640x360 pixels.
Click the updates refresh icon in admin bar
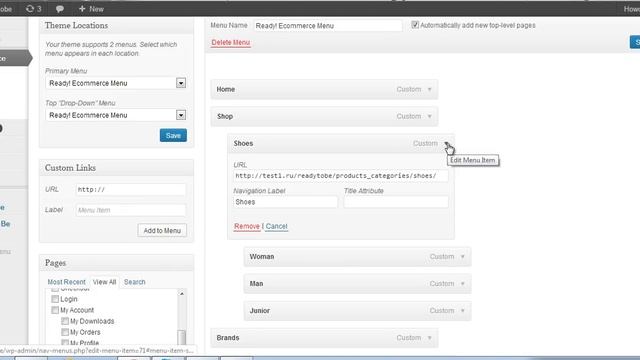pos(30,9)
